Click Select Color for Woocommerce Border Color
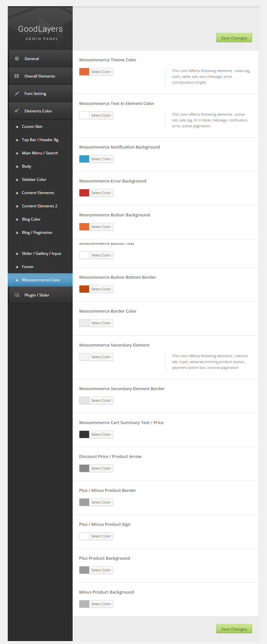 [101, 323]
